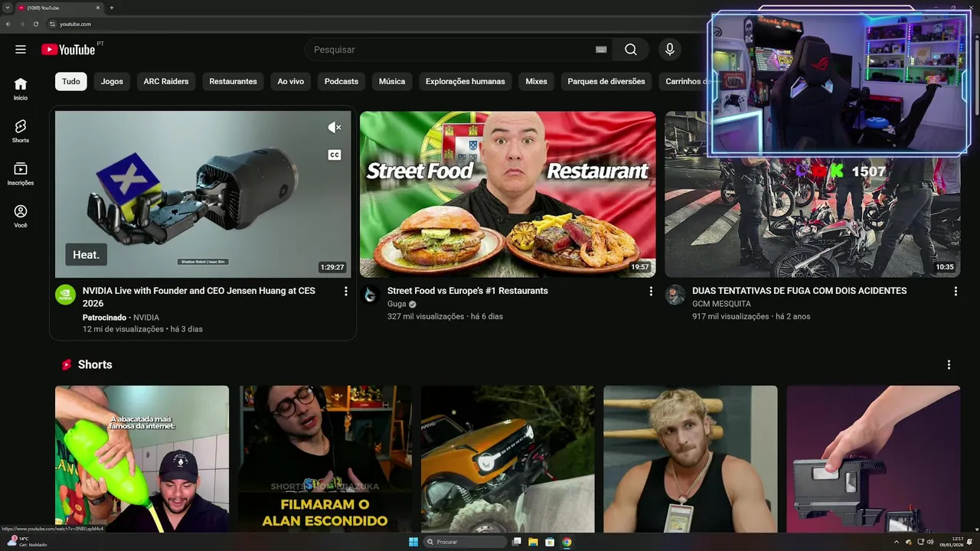
Task: Select the Mixes filter chip
Action: (537, 81)
